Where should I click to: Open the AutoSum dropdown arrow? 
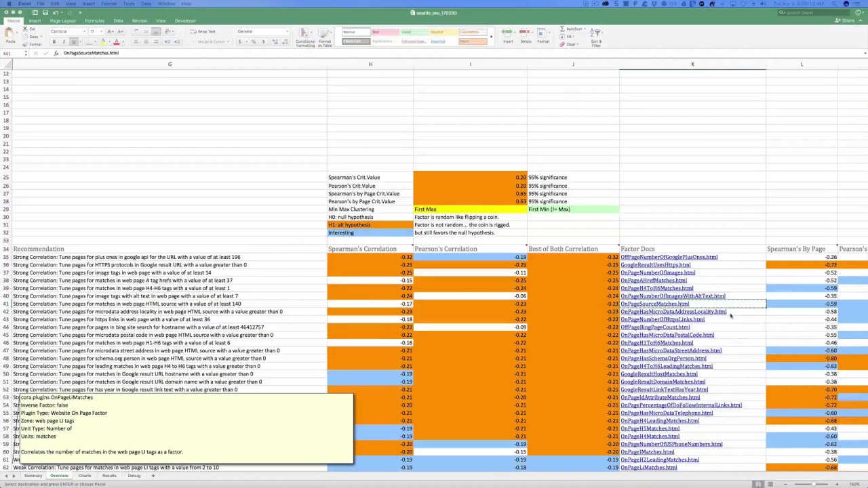click(x=585, y=29)
